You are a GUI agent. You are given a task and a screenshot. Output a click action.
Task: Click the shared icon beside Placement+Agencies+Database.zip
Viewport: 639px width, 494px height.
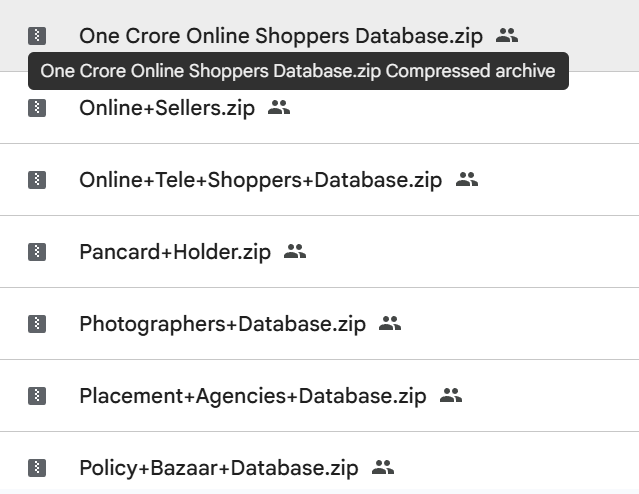click(451, 396)
